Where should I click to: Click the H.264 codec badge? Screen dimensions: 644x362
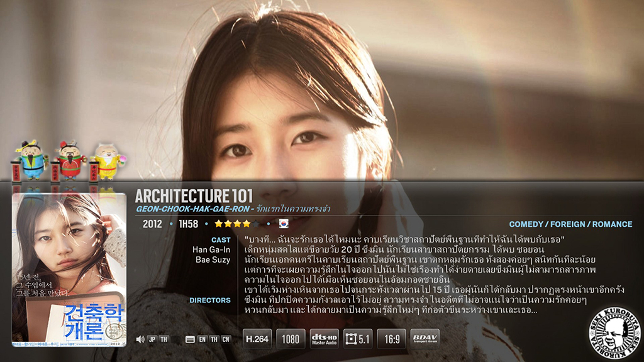[257, 339]
